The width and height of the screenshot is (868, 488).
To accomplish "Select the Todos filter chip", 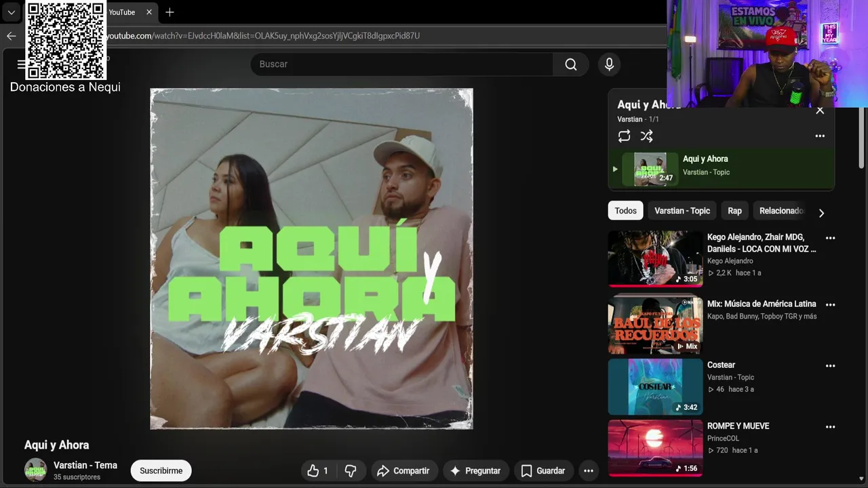I will 625,211.
